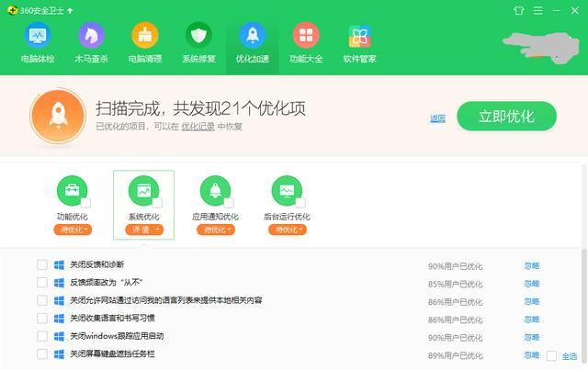Viewport: 588px width, 370px height.
Task: Open 系统修复 shield icon
Action: click(x=198, y=35)
